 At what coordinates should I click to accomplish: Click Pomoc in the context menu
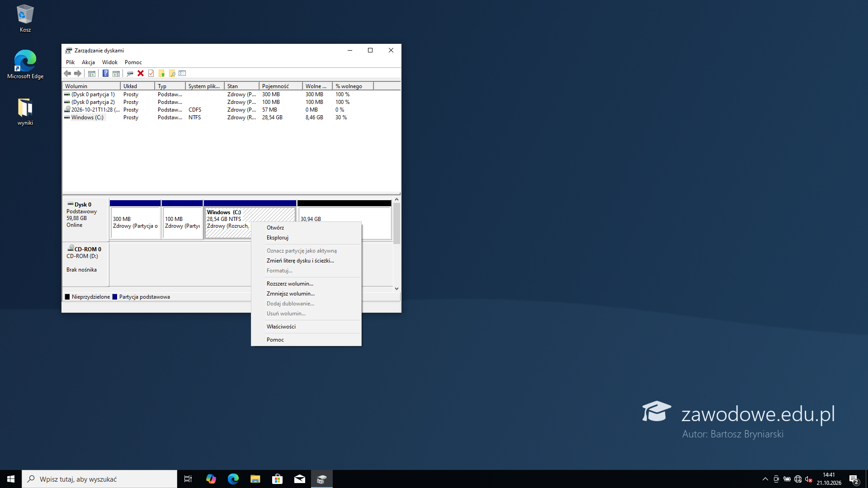[x=306, y=340]
